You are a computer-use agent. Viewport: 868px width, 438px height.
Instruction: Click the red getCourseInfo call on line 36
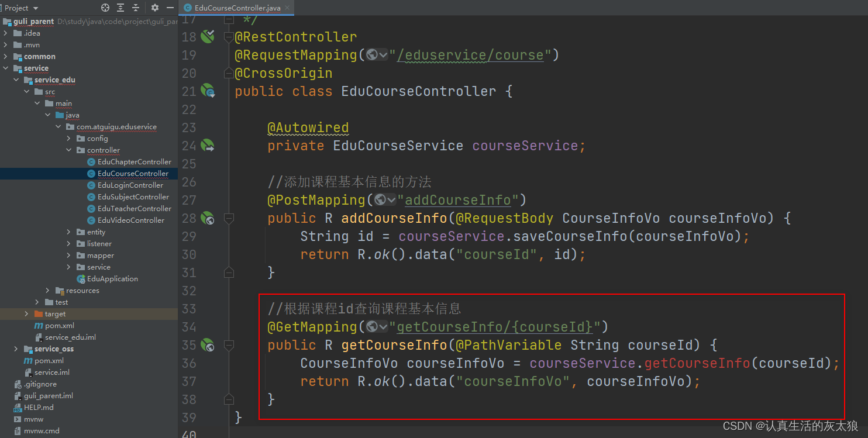point(697,363)
